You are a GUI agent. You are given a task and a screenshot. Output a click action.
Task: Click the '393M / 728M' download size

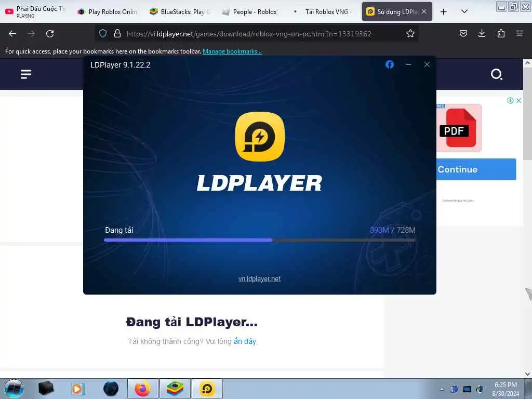click(x=393, y=230)
